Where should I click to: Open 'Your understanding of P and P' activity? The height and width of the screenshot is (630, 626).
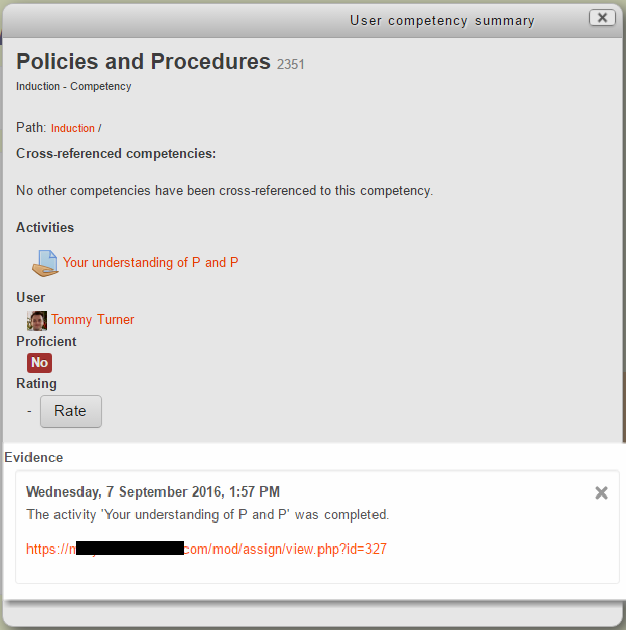click(x=150, y=263)
